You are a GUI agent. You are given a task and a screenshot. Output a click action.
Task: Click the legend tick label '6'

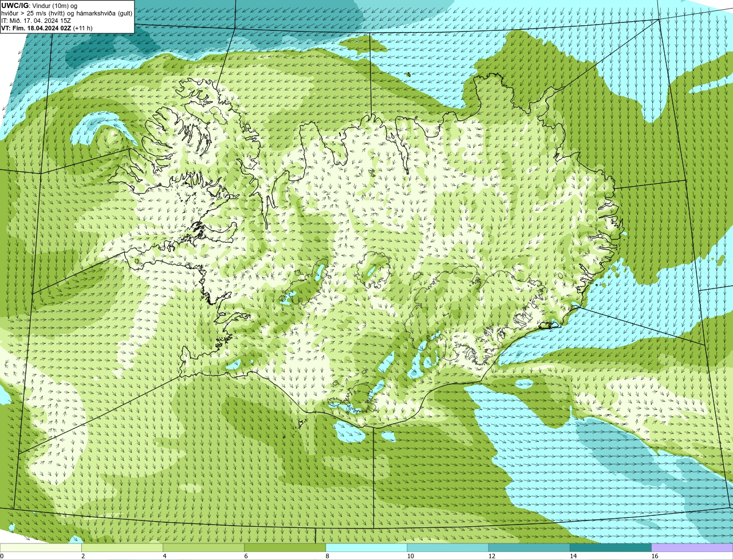[246, 556]
